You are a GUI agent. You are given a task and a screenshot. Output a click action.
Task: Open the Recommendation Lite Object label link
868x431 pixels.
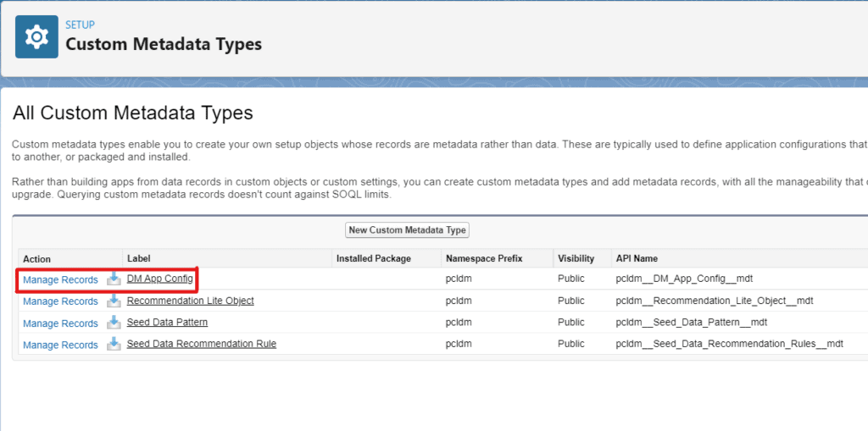(190, 301)
